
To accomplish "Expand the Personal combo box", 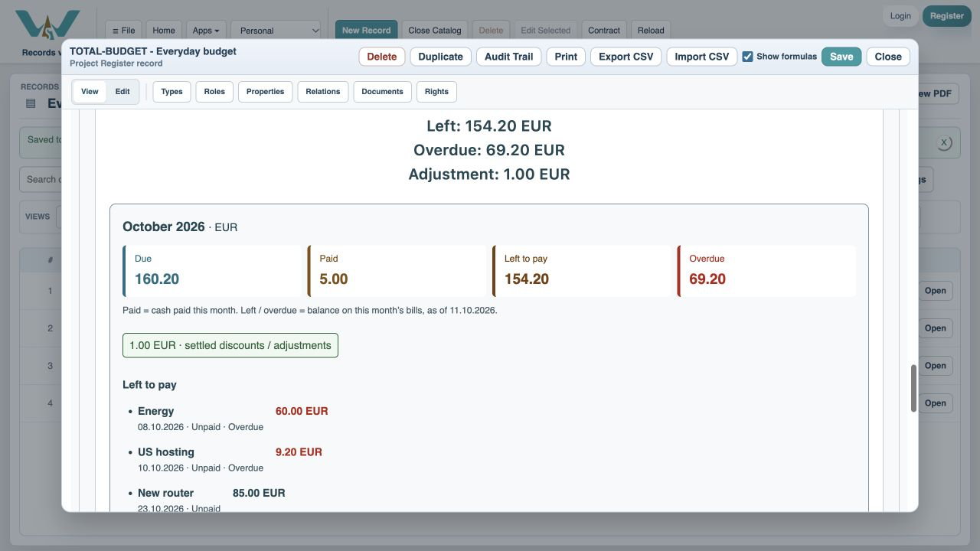I will click(x=276, y=31).
